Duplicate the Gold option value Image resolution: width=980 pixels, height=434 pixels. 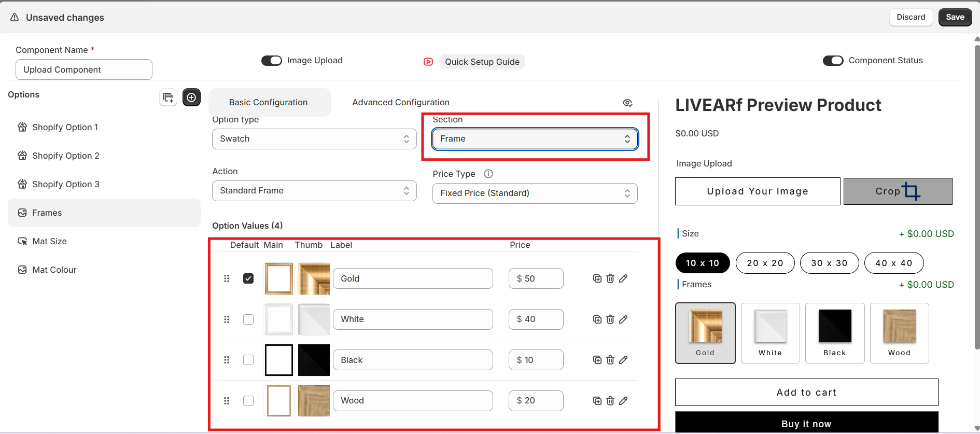point(597,278)
